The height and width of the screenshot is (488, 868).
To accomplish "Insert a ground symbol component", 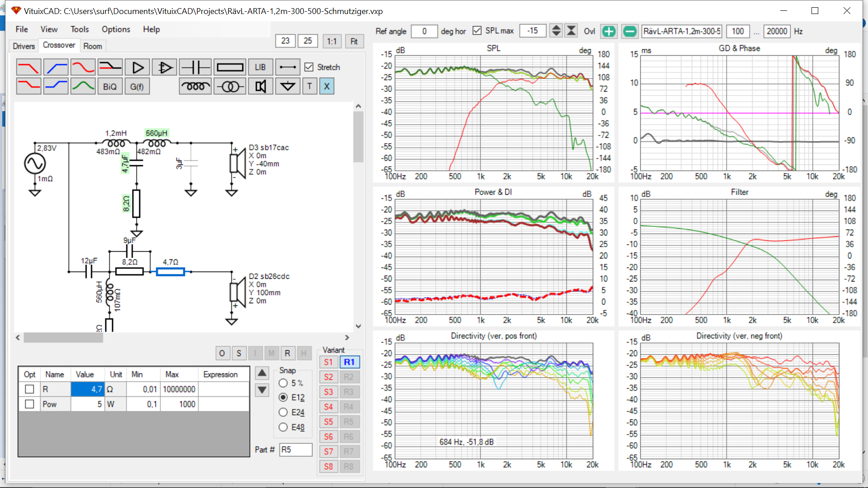I will click(x=288, y=86).
